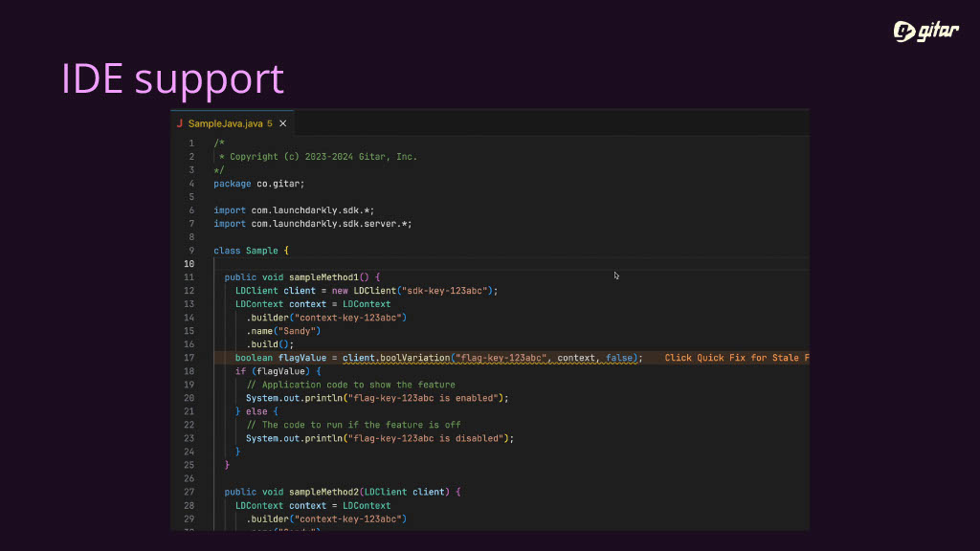Click line number 17 in the gutter
Screen dimensions: 980x551
[189, 358]
